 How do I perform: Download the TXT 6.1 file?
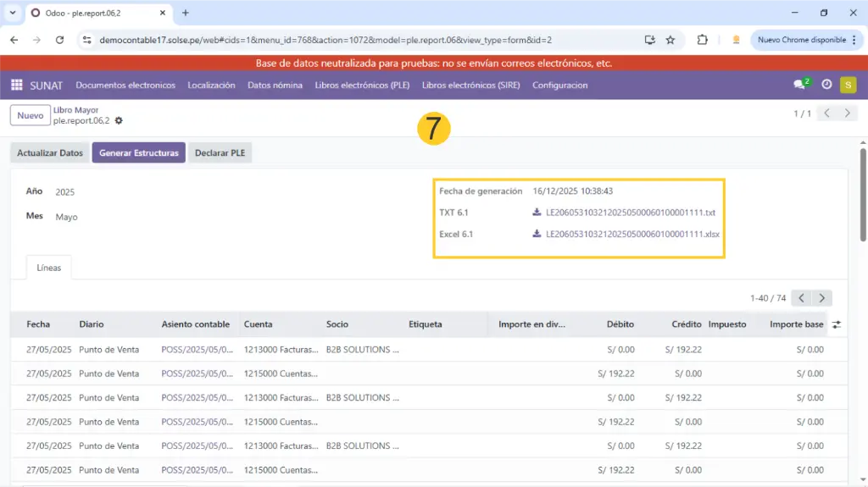pos(630,213)
